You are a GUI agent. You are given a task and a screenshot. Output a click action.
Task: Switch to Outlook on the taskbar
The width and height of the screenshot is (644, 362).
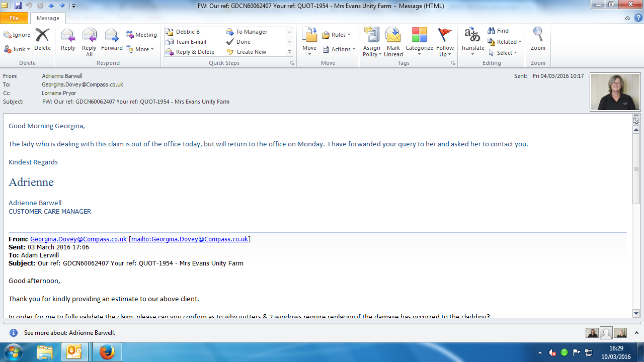(x=74, y=352)
